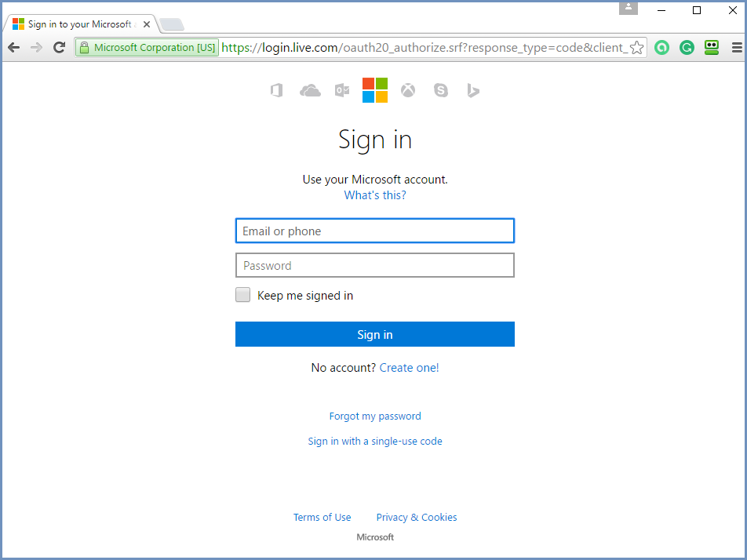This screenshot has height=560, width=747.
Task: Click the Office icon in header
Action: tap(276, 91)
